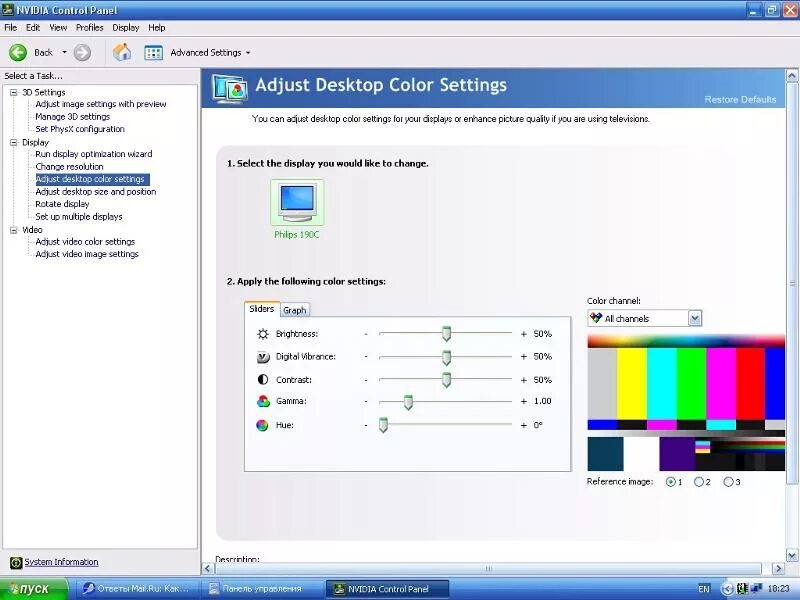This screenshot has height=600, width=800.
Task: Open the Help menu
Action: [x=157, y=28]
